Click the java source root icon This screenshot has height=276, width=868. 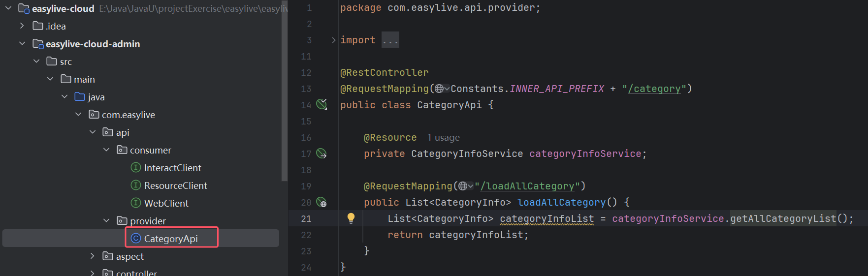tap(80, 96)
